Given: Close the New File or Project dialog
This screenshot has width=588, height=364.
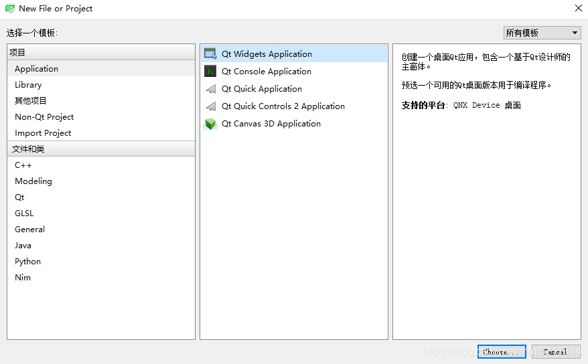Looking at the screenshot, I should point(578,8).
